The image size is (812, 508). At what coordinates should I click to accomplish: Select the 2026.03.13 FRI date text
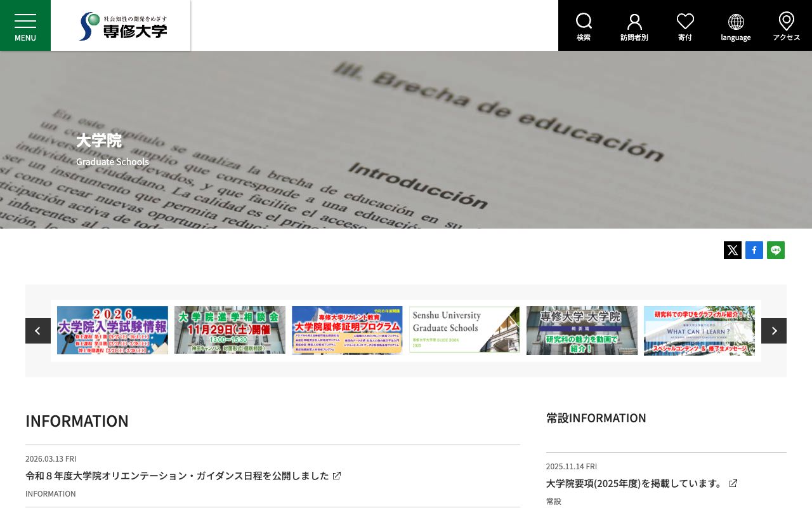(51, 458)
